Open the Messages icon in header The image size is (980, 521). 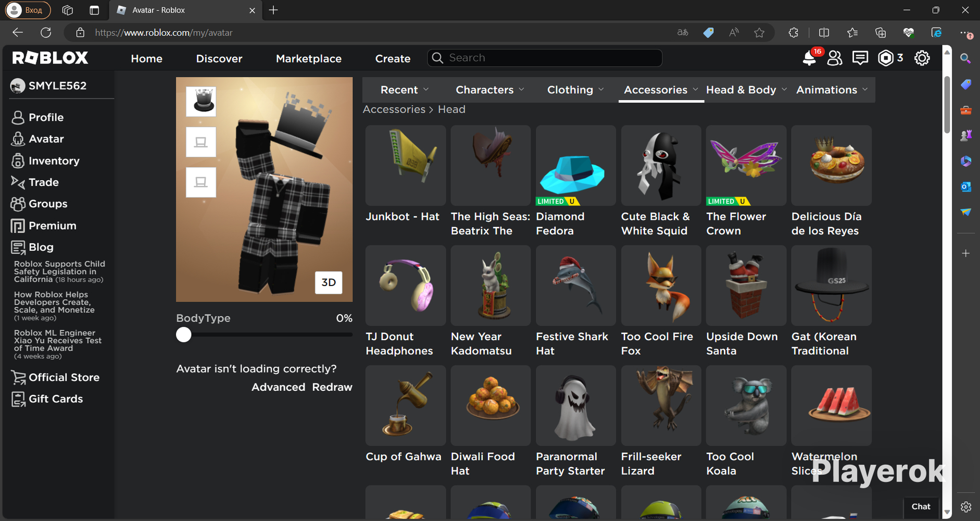pos(860,58)
